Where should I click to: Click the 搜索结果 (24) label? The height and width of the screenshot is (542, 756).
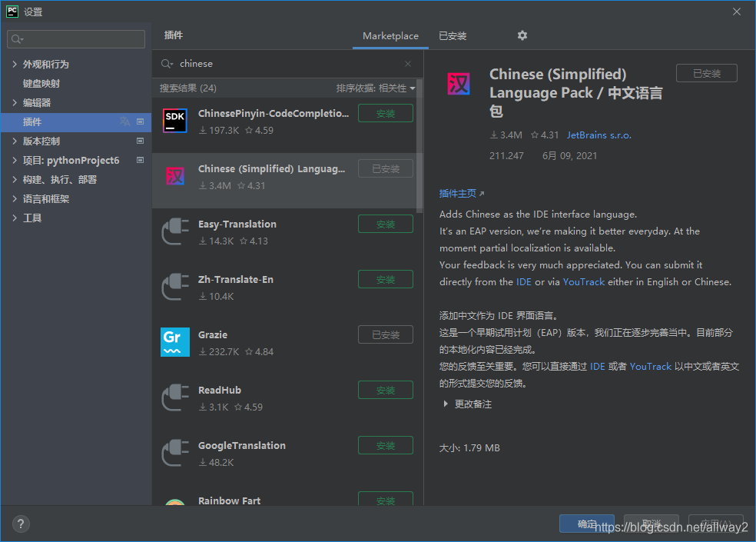(188, 88)
